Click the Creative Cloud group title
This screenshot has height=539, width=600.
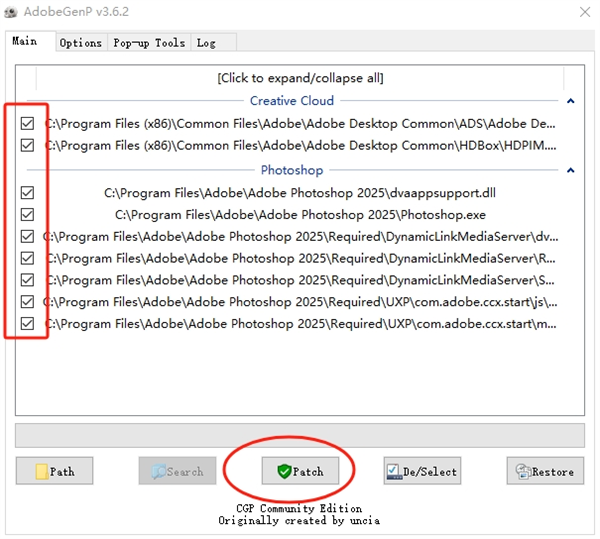point(292,101)
